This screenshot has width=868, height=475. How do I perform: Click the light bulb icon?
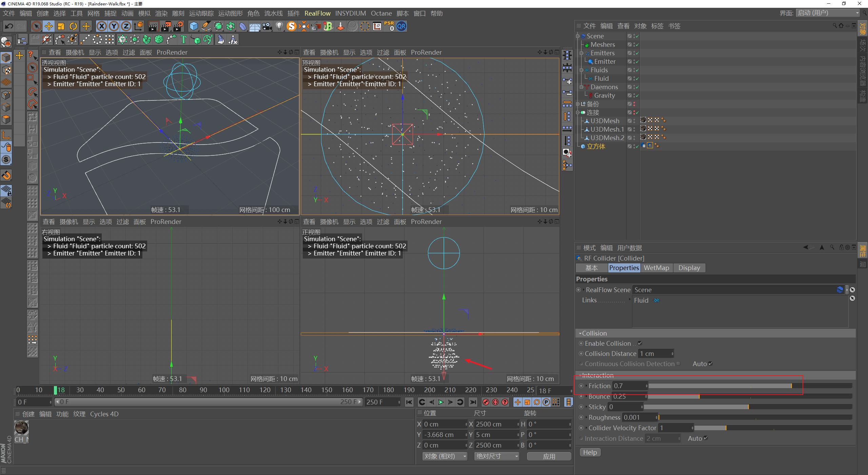click(x=279, y=26)
